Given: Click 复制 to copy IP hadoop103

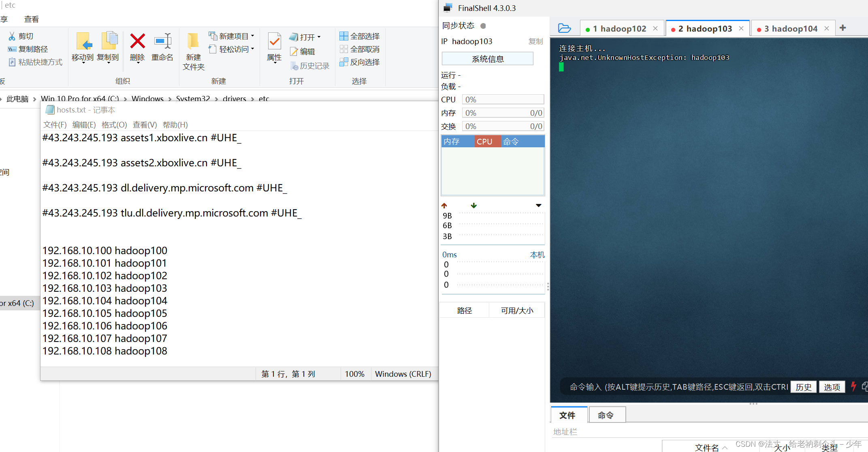Looking at the screenshot, I should (x=535, y=41).
